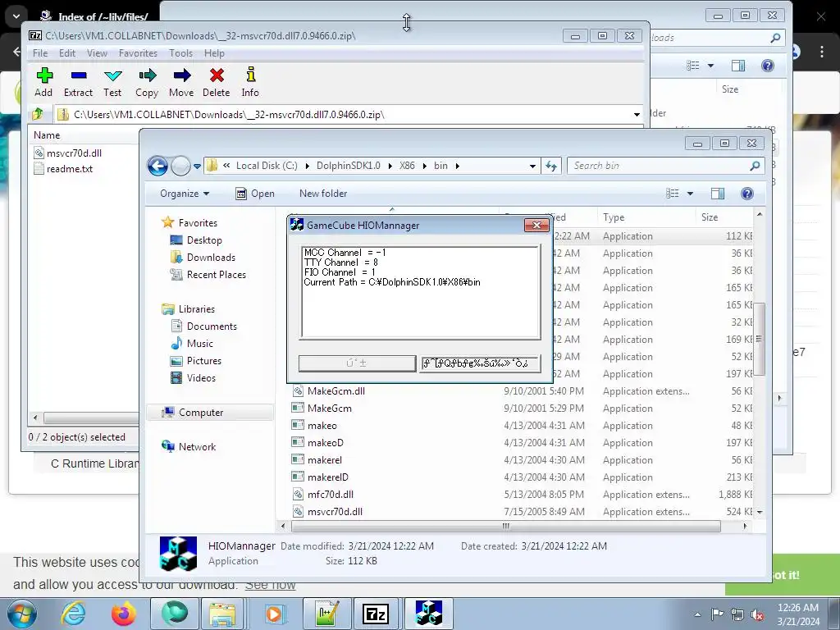Switch to 7-Zip taskbar button

click(375, 614)
